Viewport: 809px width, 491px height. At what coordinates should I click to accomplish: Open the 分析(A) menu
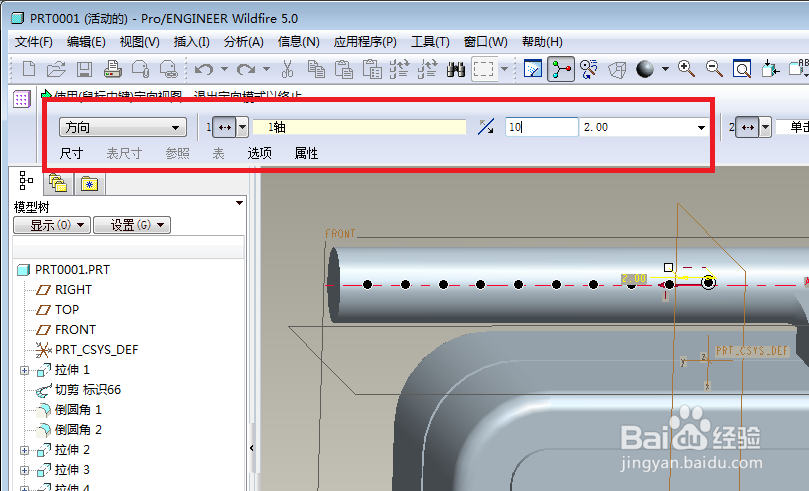click(244, 42)
